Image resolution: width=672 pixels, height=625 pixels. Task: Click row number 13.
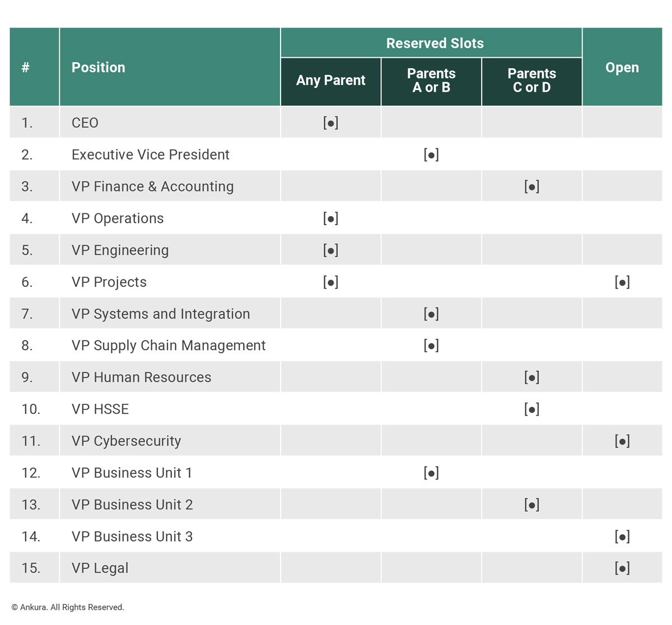point(31,505)
